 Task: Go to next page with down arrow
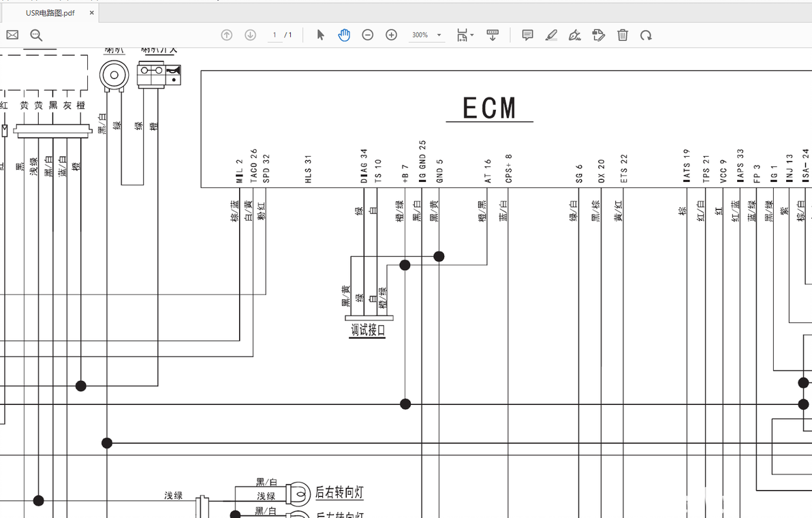250,35
